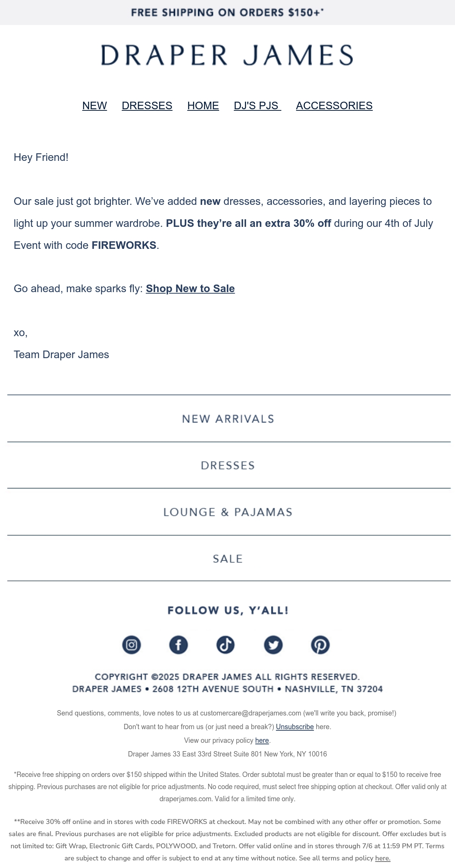Open the Facebook social icon
The image size is (455, 868).
click(179, 645)
